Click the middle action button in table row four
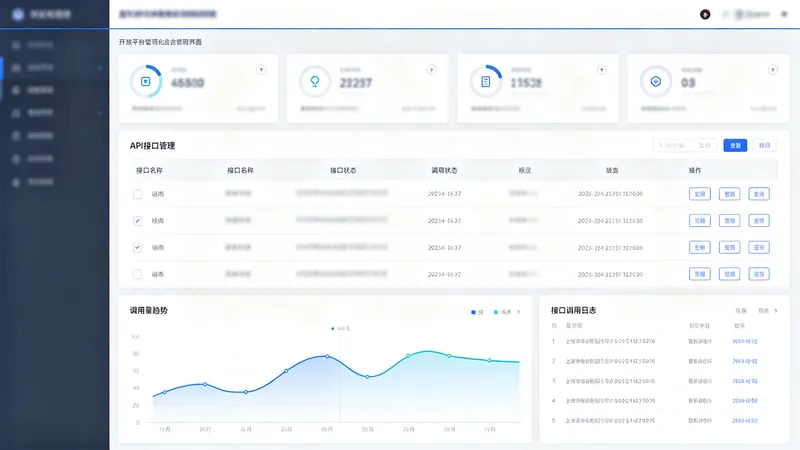Viewport: 800px width, 450px height. pos(730,274)
